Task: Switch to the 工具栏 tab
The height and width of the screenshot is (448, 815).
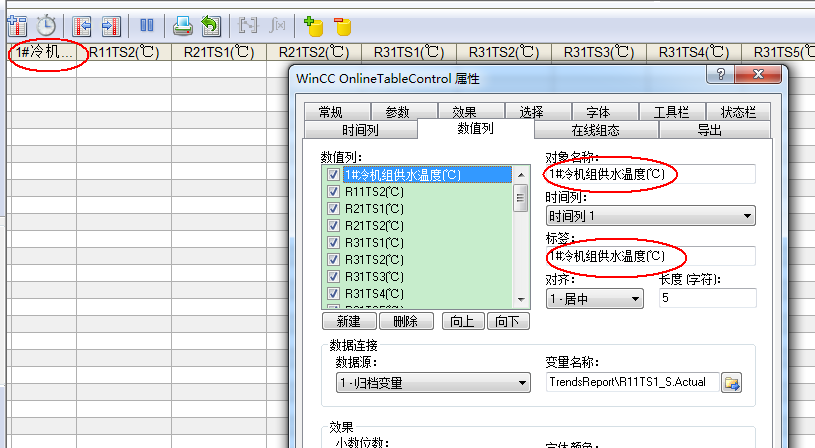Action: coord(671,113)
